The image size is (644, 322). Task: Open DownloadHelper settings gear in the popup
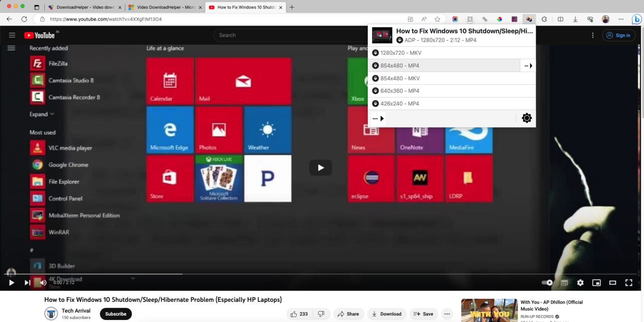pyautogui.click(x=527, y=118)
